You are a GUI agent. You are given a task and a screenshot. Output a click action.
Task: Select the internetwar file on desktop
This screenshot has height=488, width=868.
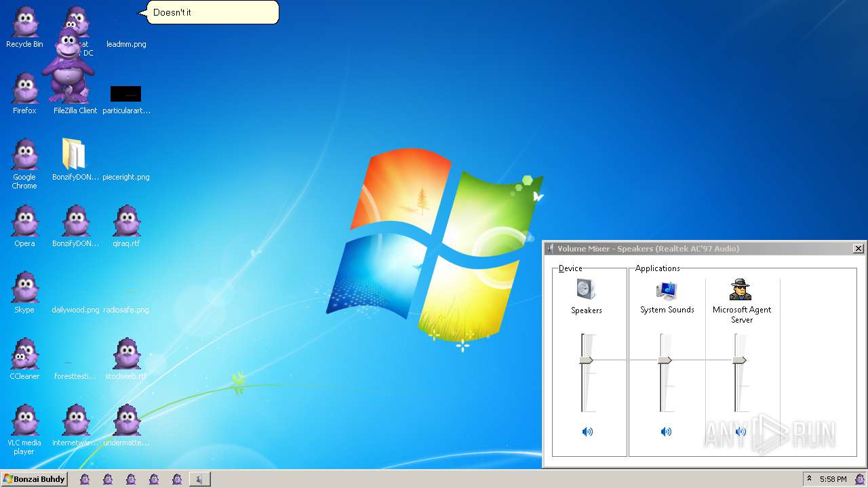(75, 426)
